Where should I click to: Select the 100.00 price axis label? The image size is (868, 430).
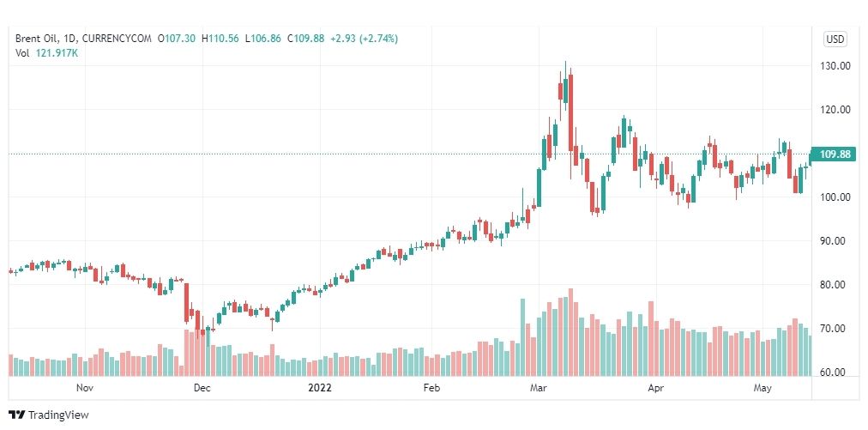pyautogui.click(x=835, y=197)
